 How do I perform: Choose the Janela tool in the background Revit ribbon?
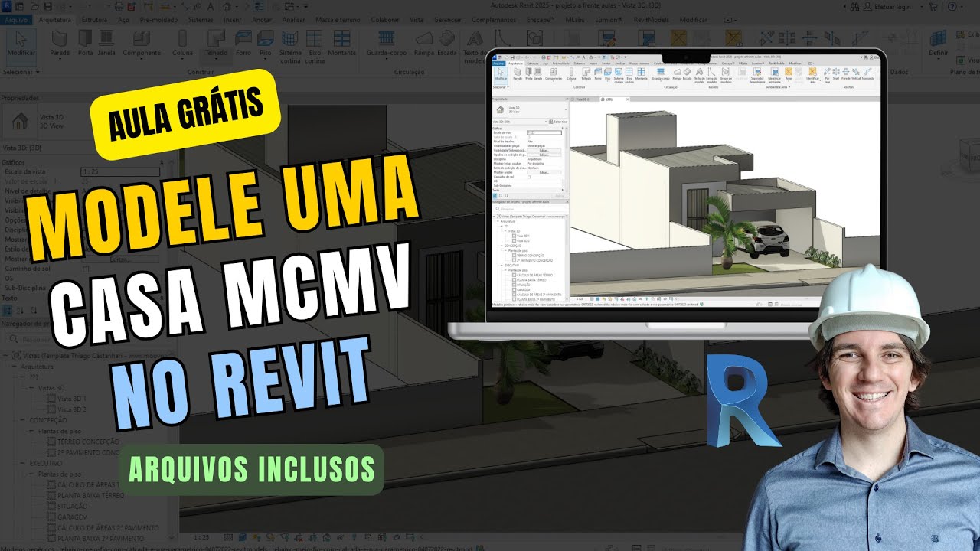click(x=106, y=42)
